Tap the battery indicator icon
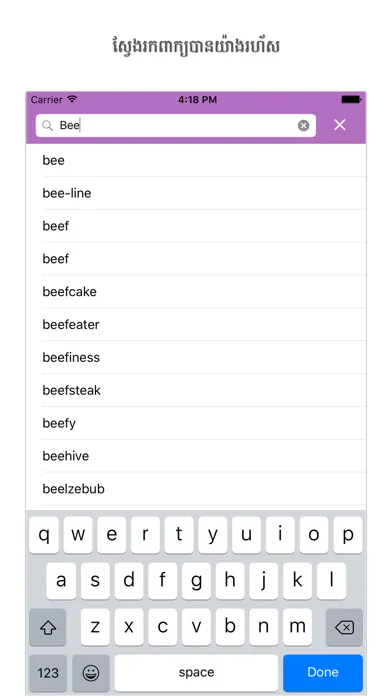 351,99
